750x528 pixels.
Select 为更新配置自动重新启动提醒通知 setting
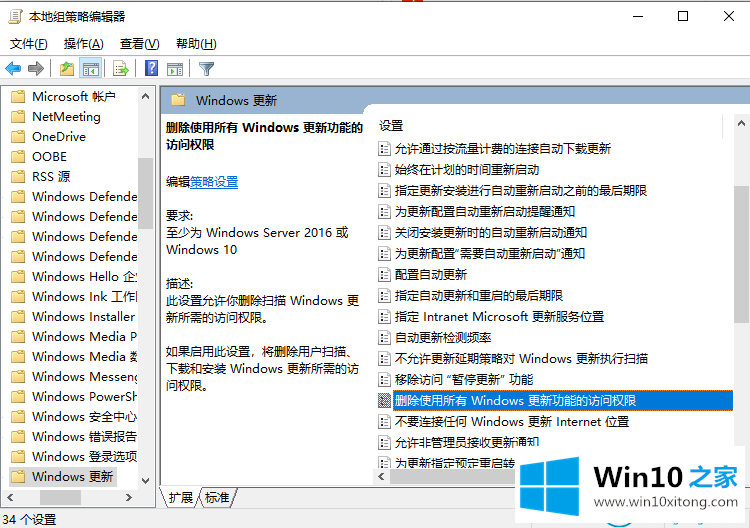[485, 211]
